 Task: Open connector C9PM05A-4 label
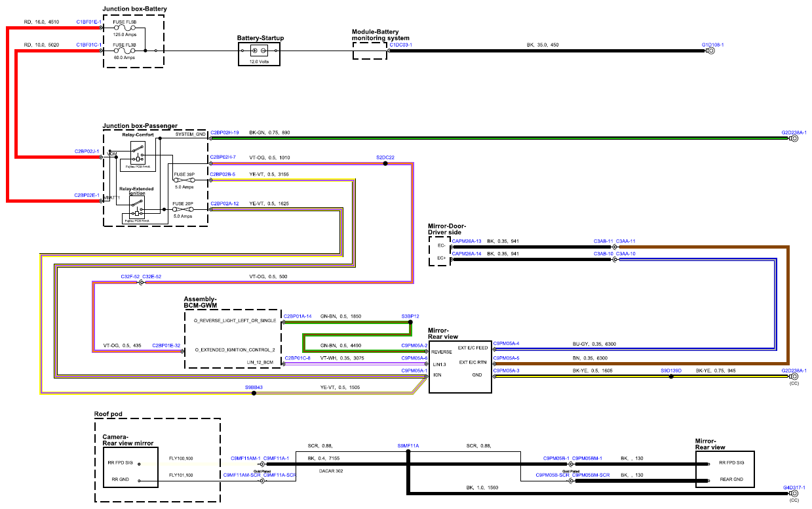click(506, 344)
